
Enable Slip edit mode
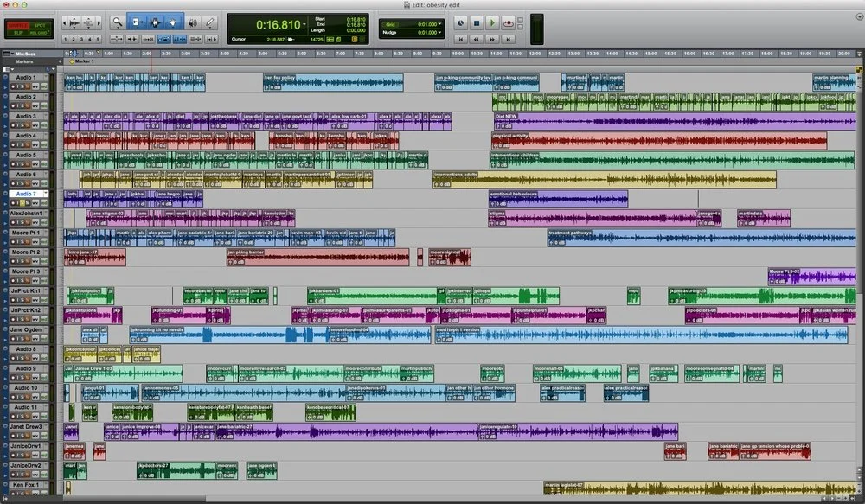(18, 33)
